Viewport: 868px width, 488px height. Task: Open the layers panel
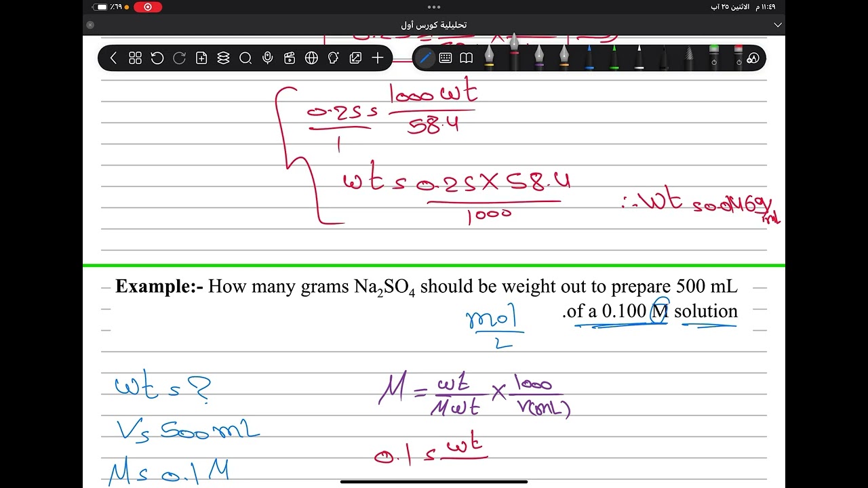tap(223, 58)
